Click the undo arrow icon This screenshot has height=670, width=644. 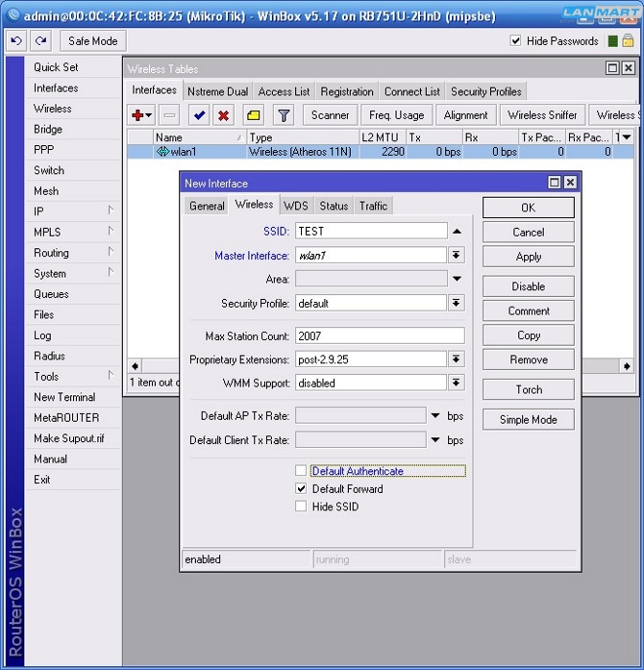point(16,41)
